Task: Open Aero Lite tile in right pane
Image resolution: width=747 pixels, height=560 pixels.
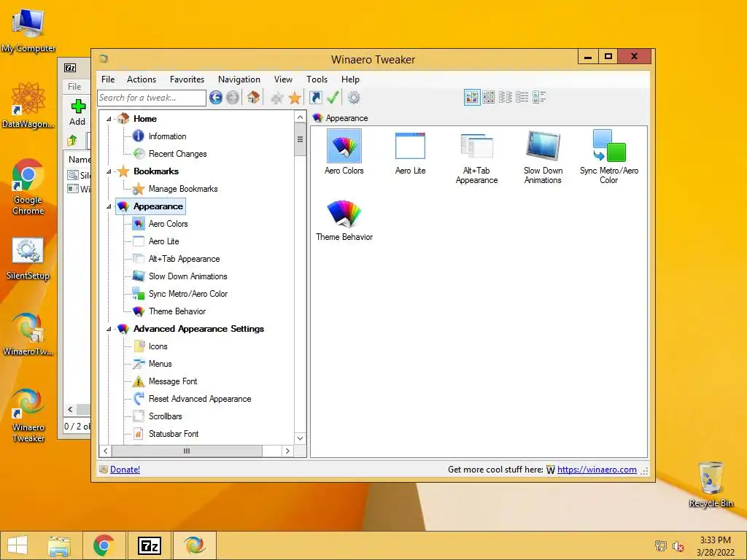Action: [x=410, y=152]
